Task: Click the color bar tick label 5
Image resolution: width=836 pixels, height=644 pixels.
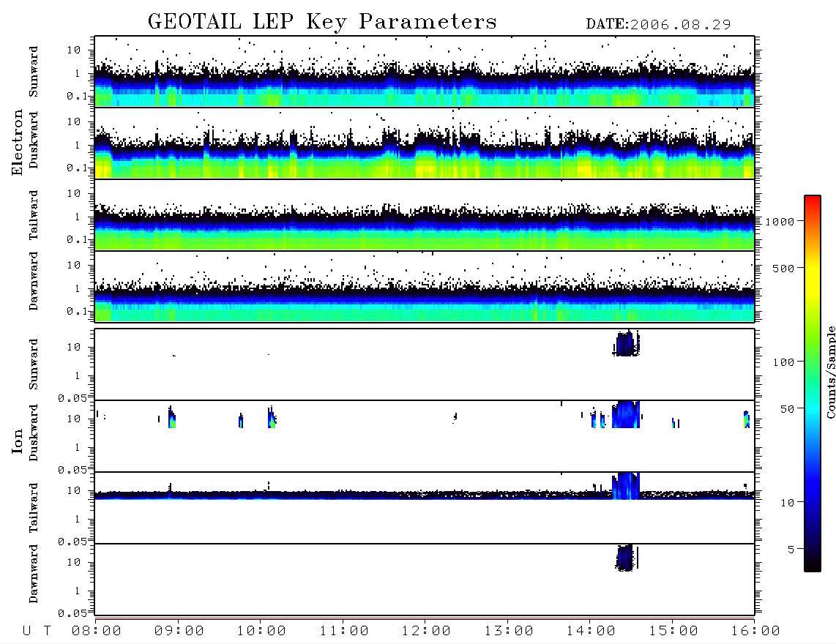Action: 791,550
